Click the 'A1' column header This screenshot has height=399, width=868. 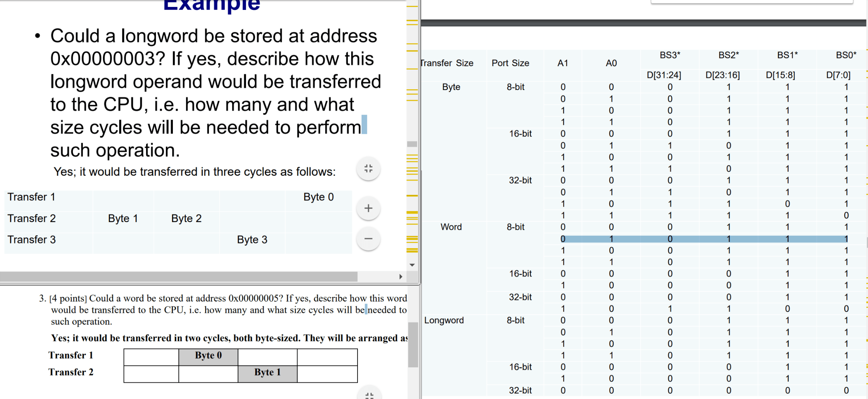click(x=563, y=63)
